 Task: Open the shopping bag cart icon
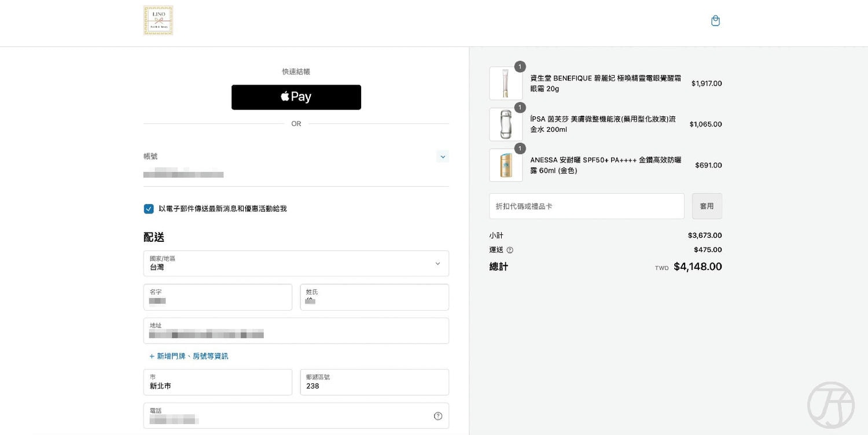715,21
